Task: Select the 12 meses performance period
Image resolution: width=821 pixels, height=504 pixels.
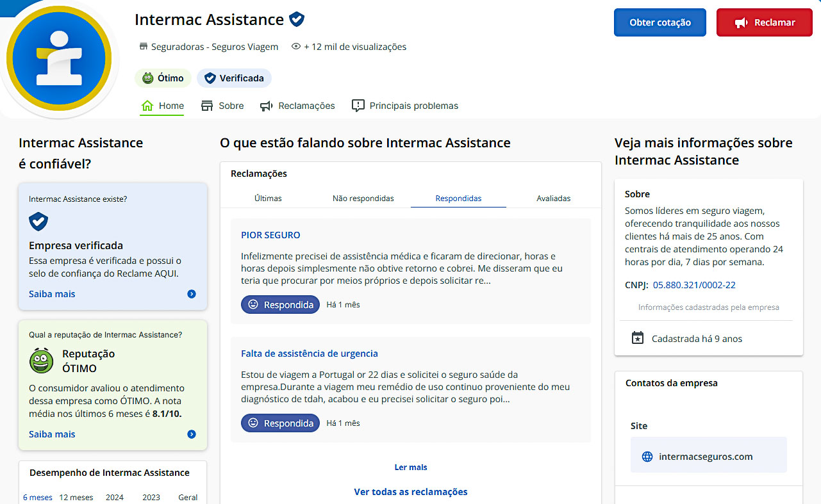Action: (x=76, y=498)
